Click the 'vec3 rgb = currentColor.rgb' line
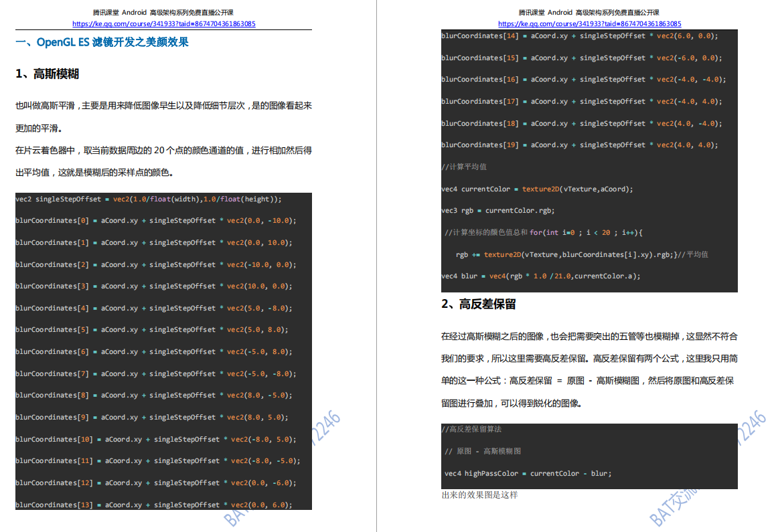The width and height of the screenshot is (776, 532). pyautogui.click(x=498, y=211)
